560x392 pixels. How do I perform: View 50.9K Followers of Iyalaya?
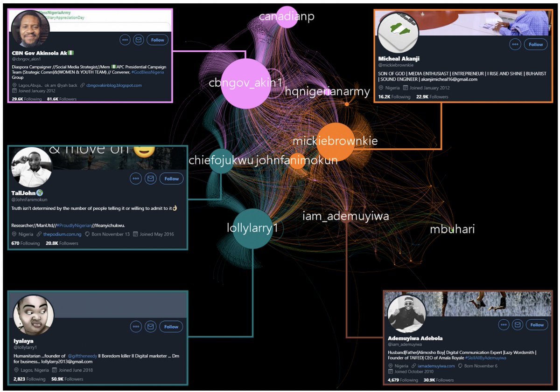[67, 379]
